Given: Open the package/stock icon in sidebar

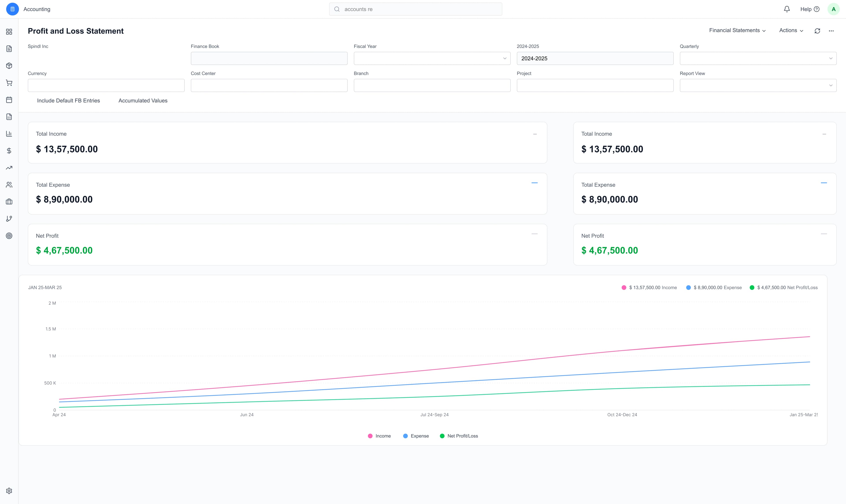Looking at the screenshot, I should tap(9, 66).
